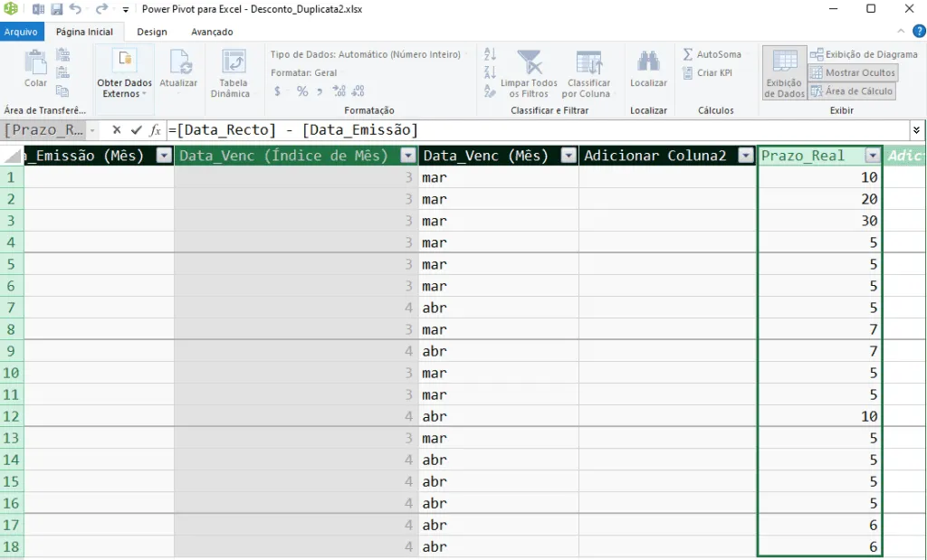Open Prazo_Real column filter dropdown
This screenshot has width=927, height=560.
click(873, 156)
